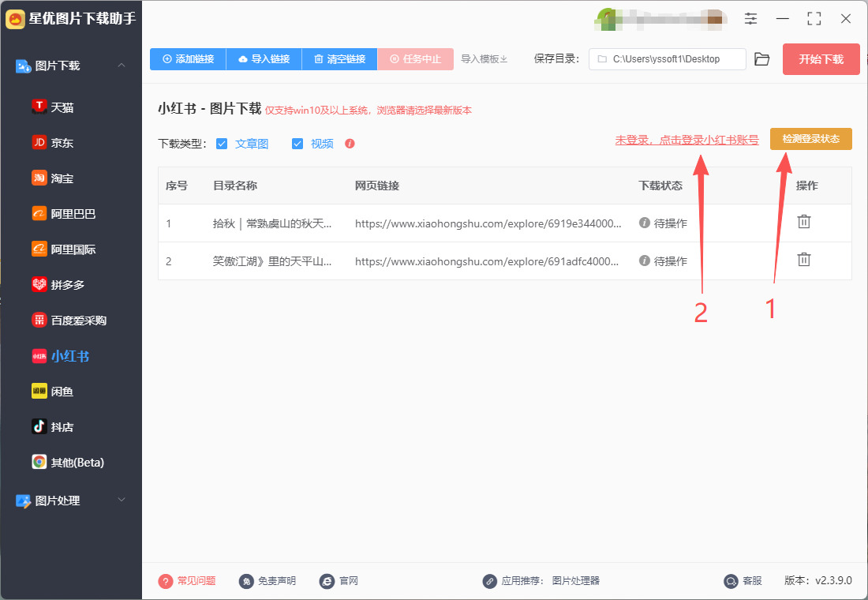Expand the 图片处理 sidebar group
Viewport: 868px width, 600px height.
point(122,500)
